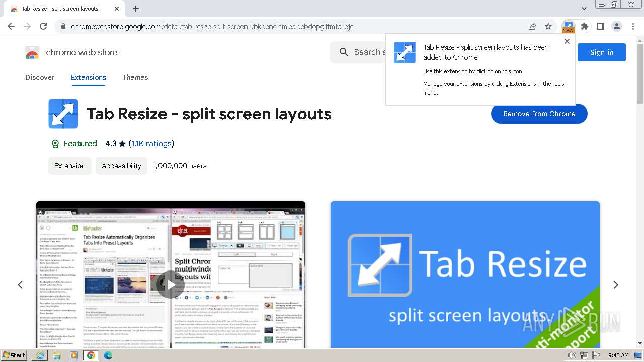This screenshot has height=362, width=644.
Task: Click the 9:42 AM system clock
Action: [x=618, y=355]
